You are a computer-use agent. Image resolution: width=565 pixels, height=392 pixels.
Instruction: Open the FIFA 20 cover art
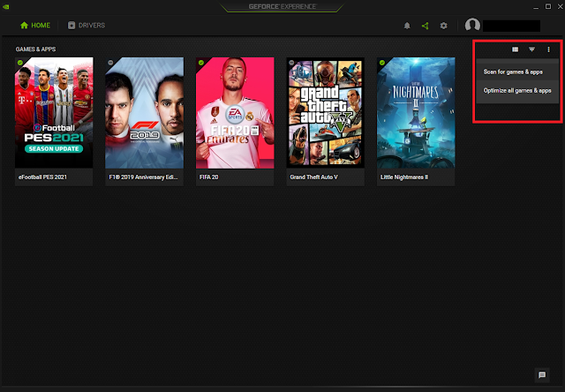(x=235, y=113)
